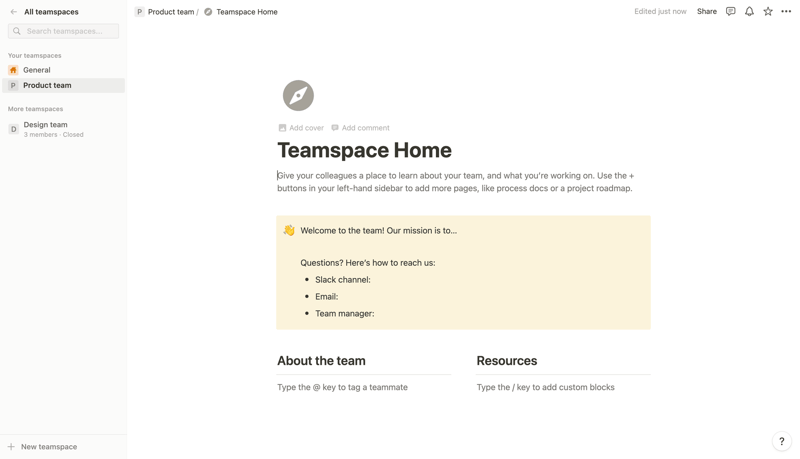Screen dimensions: 800x459
Task: Click the paragraph starting Give your colleagues
Action: [456, 182]
